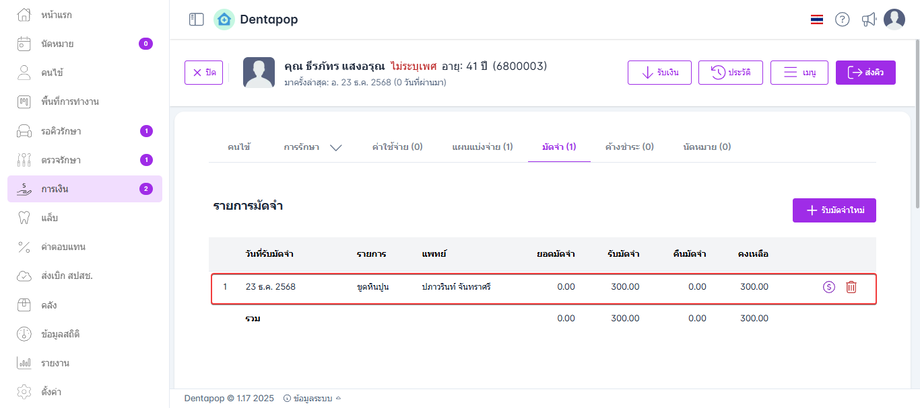920x408 pixels.
Task: Delete the ขูดหินปูน deposit row
Action: 851,287
